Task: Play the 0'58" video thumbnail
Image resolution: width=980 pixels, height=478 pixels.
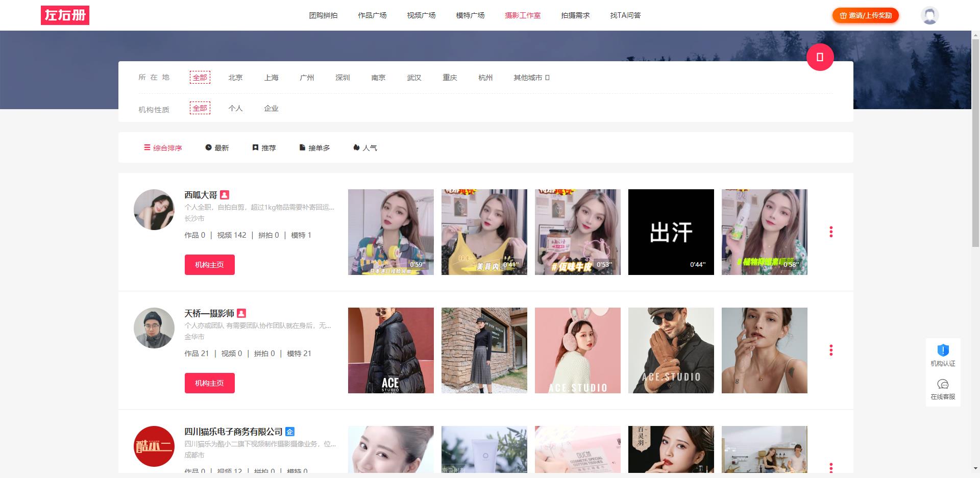Action: point(765,232)
